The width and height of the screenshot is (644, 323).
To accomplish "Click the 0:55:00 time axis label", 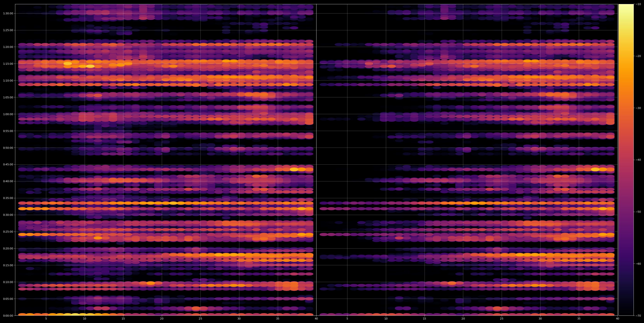I will pos(8,131).
